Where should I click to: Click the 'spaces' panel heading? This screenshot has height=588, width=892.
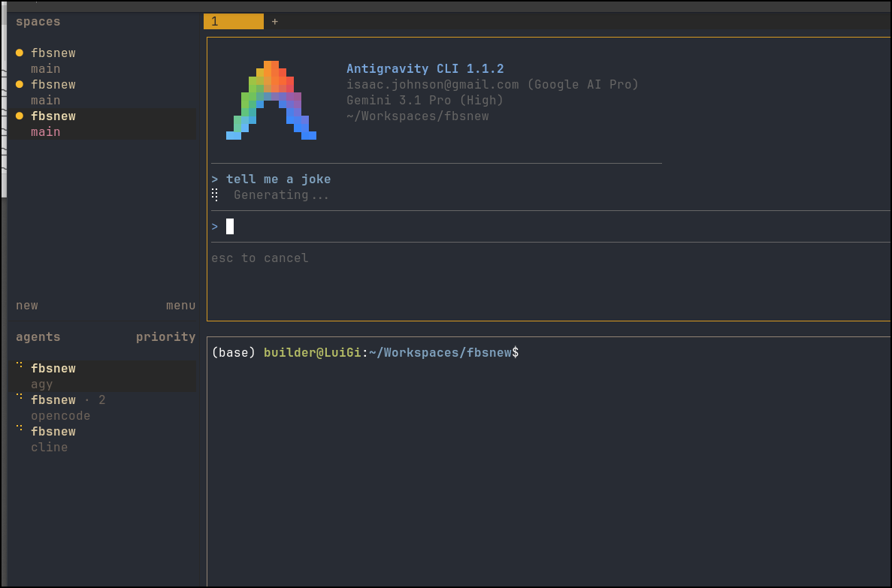tap(38, 22)
